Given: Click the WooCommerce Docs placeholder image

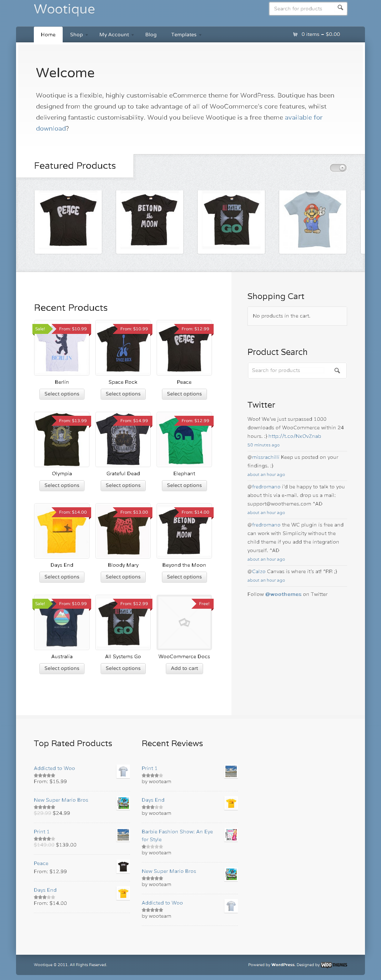Looking at the screenshot, I should point(184,622).
